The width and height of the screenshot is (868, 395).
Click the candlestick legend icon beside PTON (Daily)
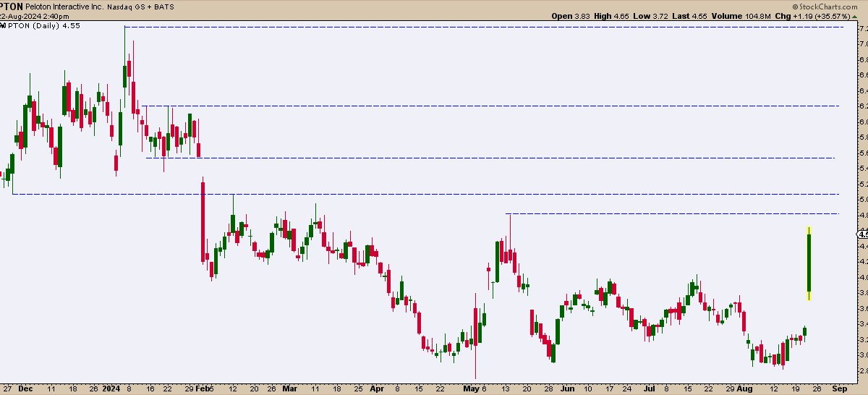point(3,26)
